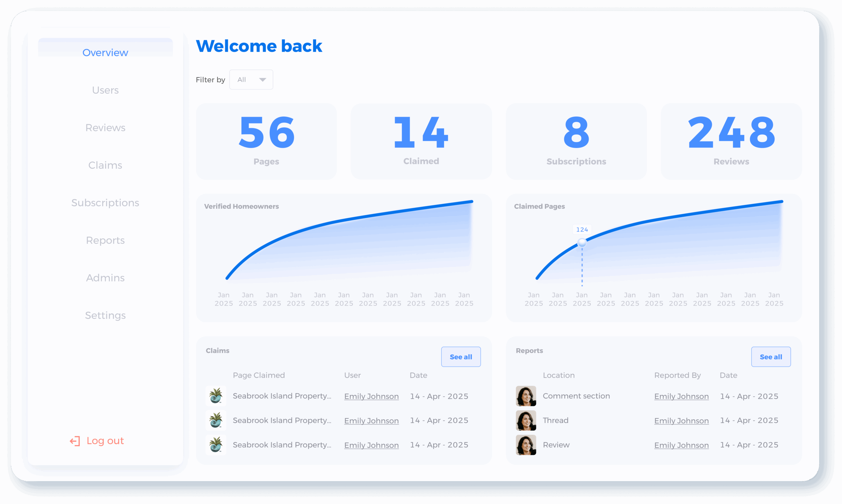The height and width of the screenshot is (504, 842).
Task: Click User column header in Claims
Action: (352, 375)
